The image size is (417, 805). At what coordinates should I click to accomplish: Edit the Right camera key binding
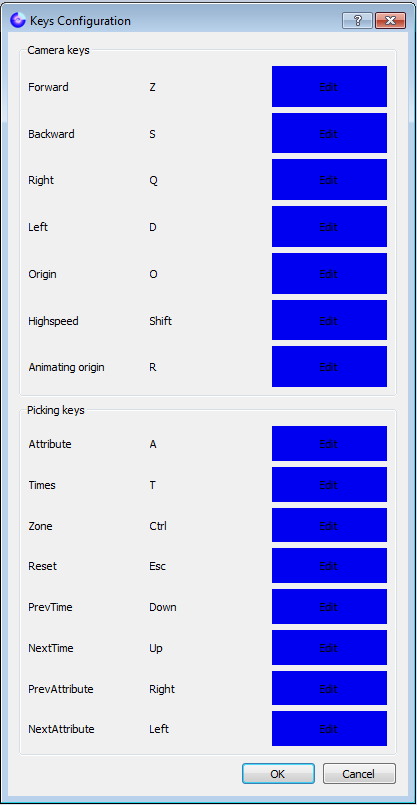[329, 180]
